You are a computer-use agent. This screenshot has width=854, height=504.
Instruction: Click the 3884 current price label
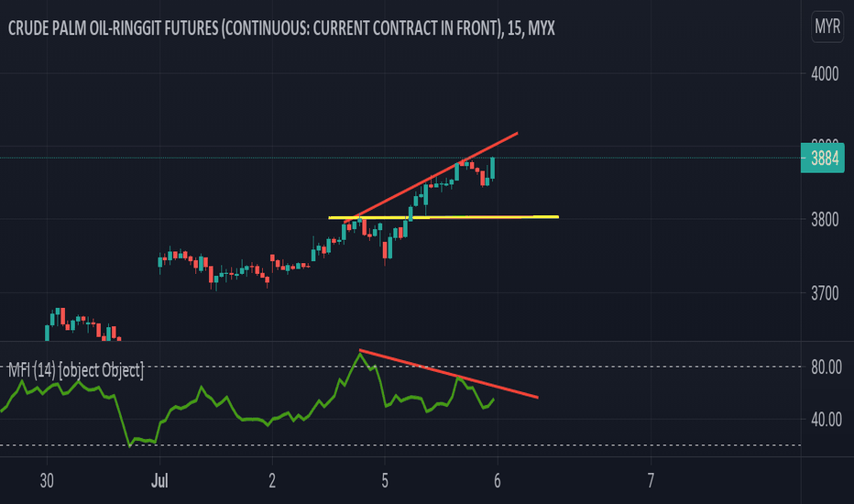(823, 158)
